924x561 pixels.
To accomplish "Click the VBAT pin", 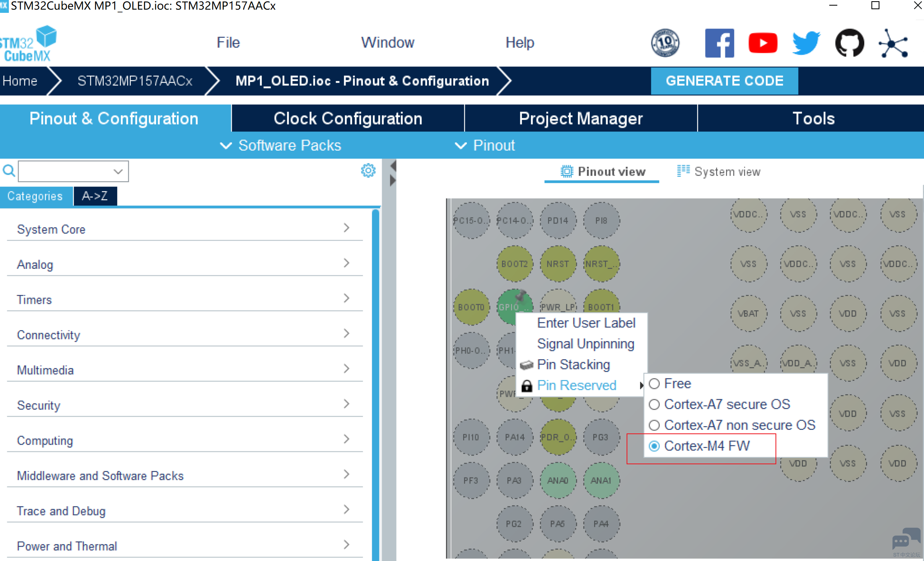I will 749,313.
